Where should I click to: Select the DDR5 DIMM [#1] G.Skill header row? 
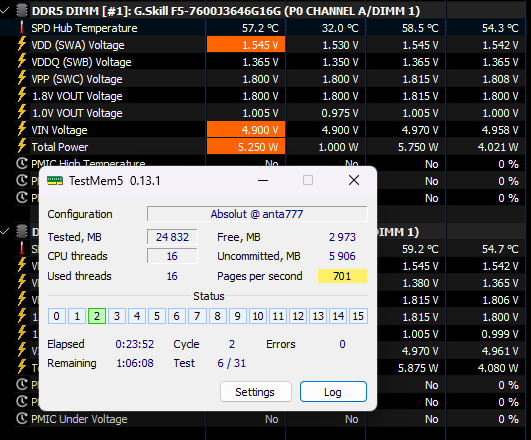point(226,11)
